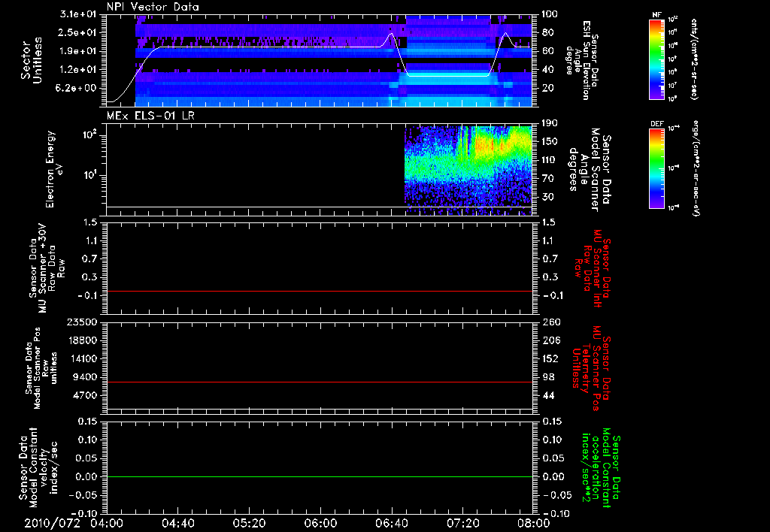Image resolution: width=770 pixels, height=532 pixels.
Task: Click the 'Sector Unitless' axis title
Action: coord(31,60)
